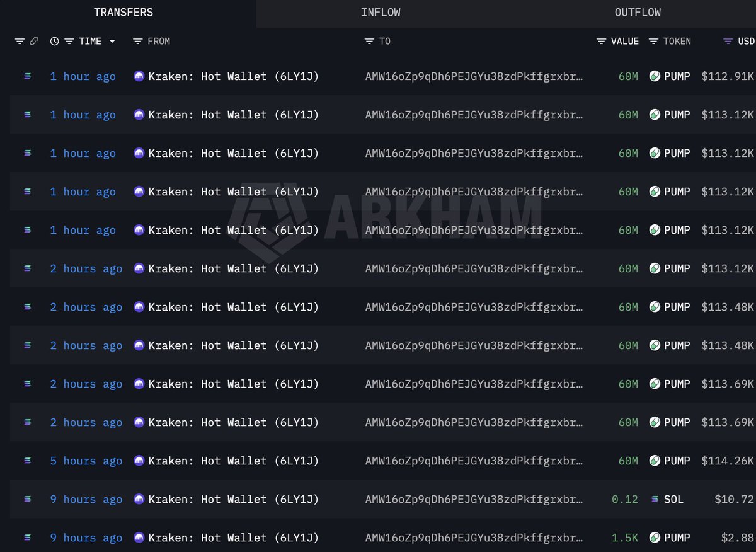Click 60M value in 5 hours ago row
756x552 pixels.
[628, 461]
